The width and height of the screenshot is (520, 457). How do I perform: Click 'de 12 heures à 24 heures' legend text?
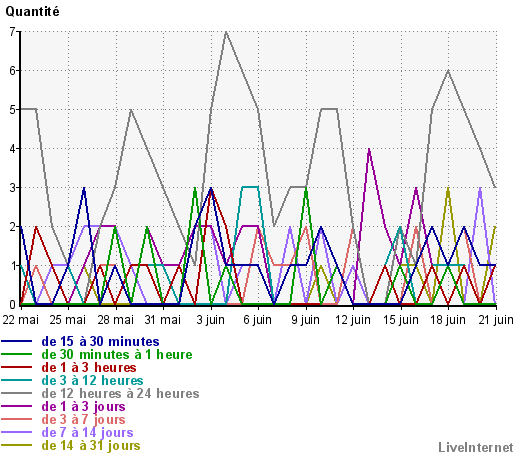click(120, 393)
